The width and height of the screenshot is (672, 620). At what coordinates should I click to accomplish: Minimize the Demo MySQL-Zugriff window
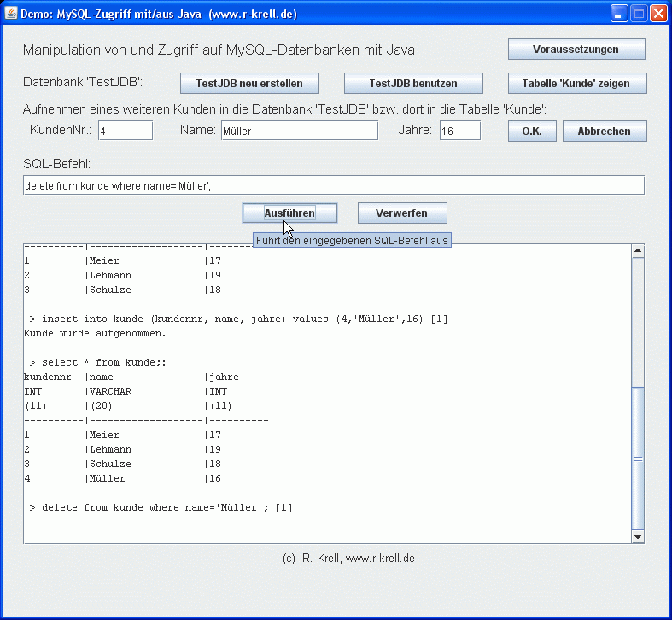click(x=619, y=14)
